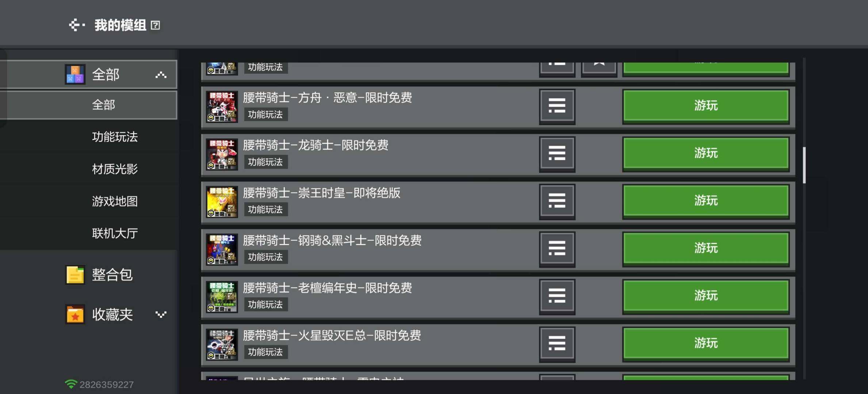The height and width of the screenshot is (394, 868).
Task: Open list menu for 钢骑&黑斗士 mod
Action: pos(557,249)
